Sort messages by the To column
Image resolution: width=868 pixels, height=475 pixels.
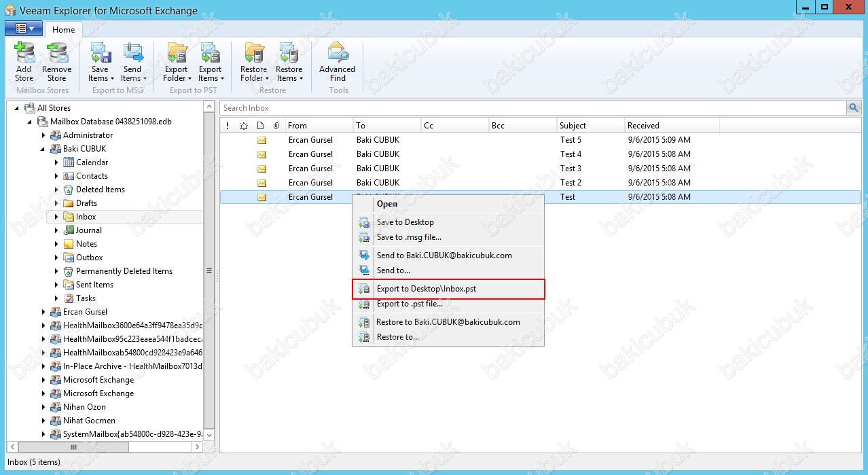[387, 126]
